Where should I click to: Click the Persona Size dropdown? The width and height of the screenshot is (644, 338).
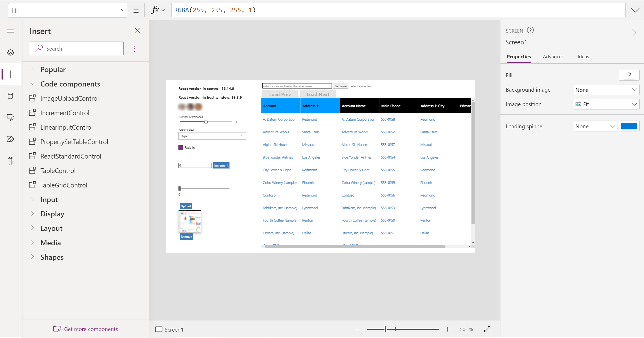click(212, 136)
